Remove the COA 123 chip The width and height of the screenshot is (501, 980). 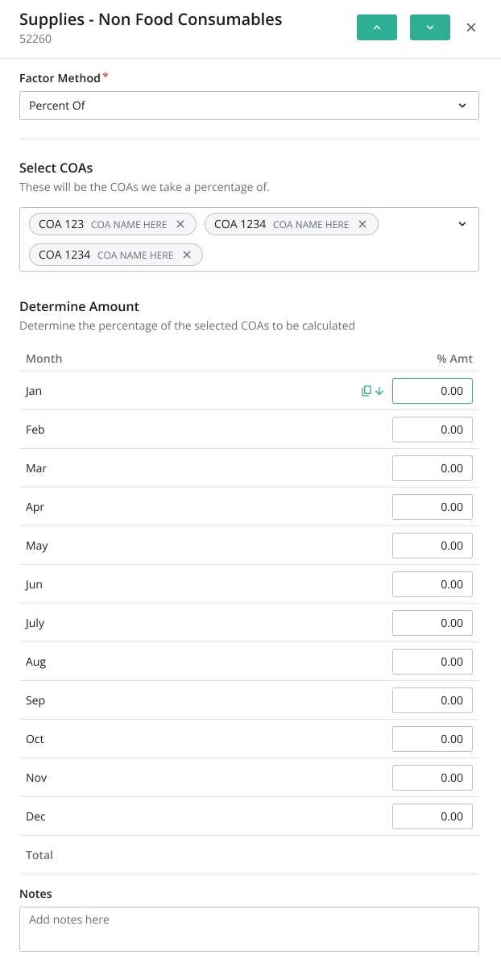pos(180,224)
